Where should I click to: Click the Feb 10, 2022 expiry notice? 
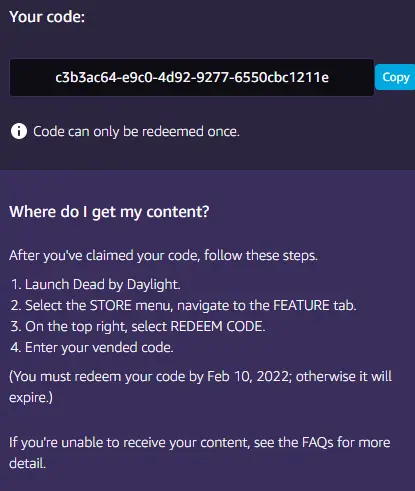(x=200, y=387)
